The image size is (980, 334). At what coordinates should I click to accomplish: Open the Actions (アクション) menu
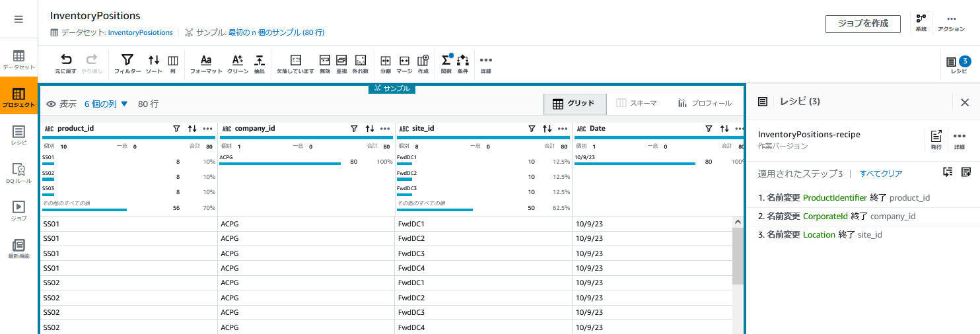coord(952,23)
